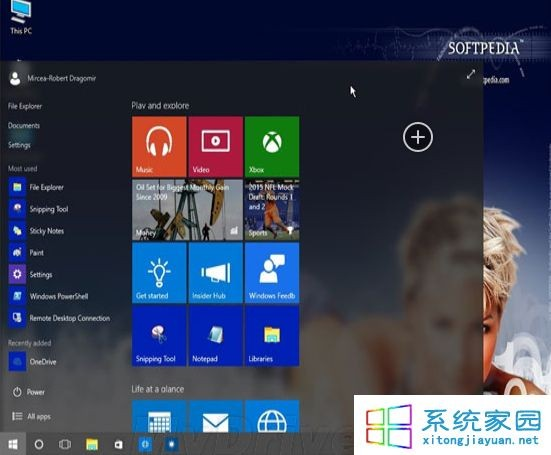This screenshot has height=455, width=551.
Task: Open the Get started tile
Action: pyautogui.click(x=159, y=273)
